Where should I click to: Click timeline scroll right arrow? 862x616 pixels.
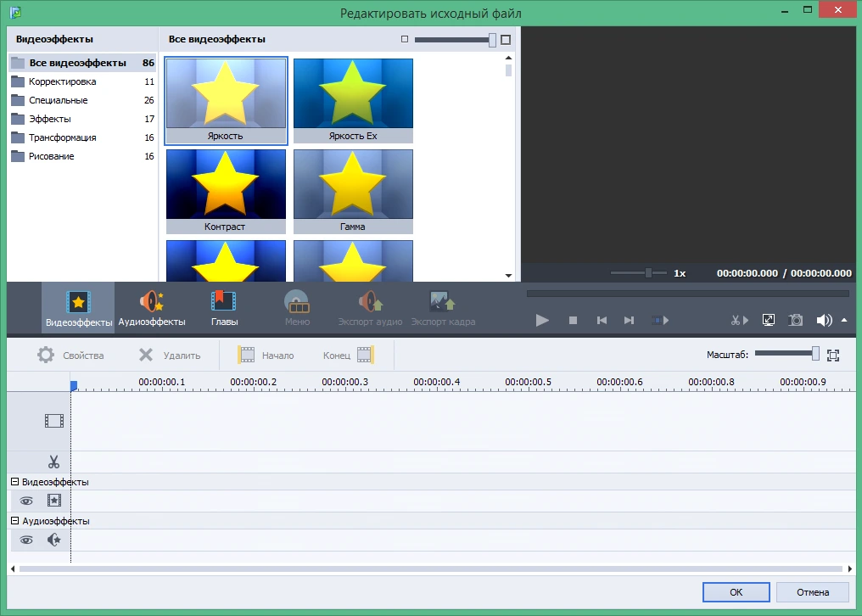[x=850, y=568]
